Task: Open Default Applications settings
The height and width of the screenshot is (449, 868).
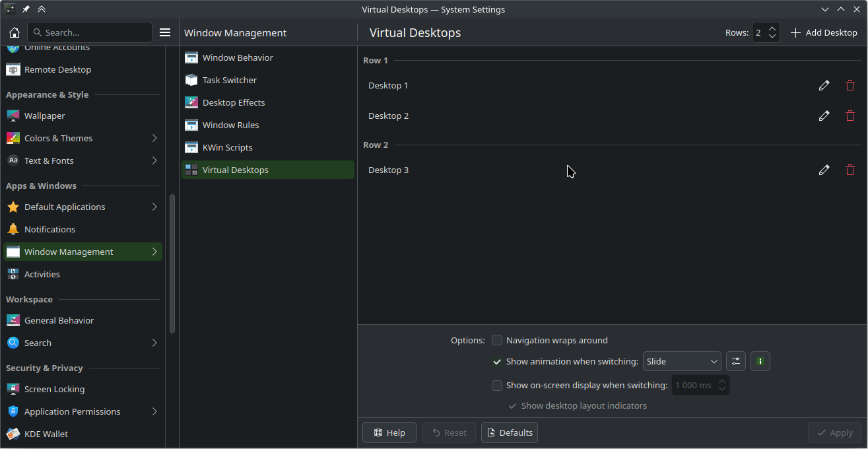Action: (x=83, y=207)
